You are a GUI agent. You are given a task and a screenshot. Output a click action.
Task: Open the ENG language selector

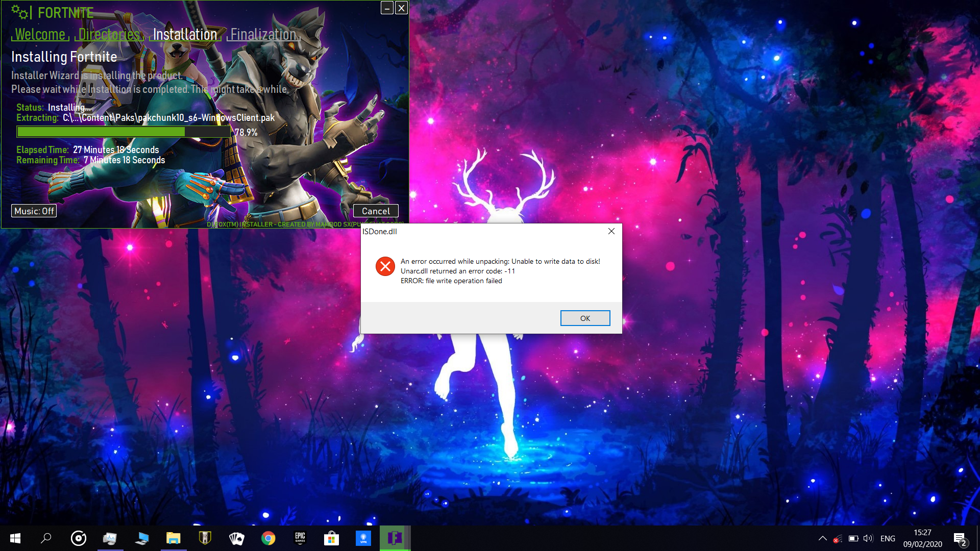click(888, 538)
